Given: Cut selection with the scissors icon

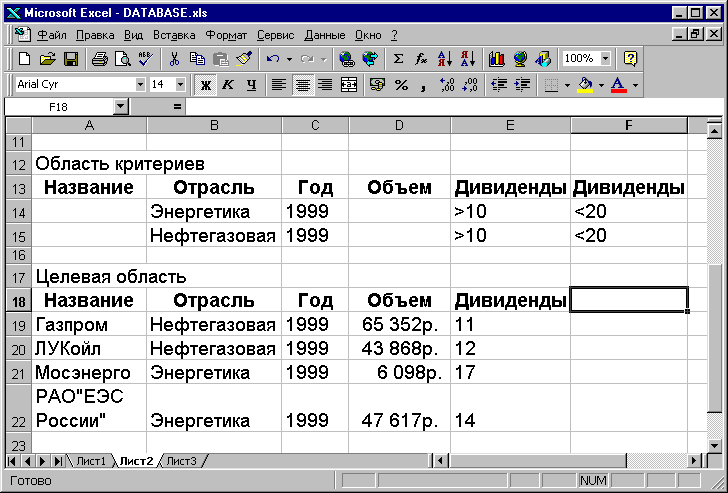Looking at the screenshot, I should pyautogui.click(x=175, y=59).
